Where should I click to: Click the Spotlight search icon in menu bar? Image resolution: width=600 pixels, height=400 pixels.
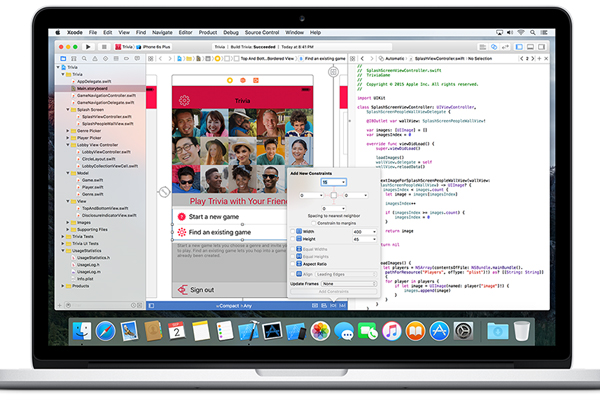(533, 33)
